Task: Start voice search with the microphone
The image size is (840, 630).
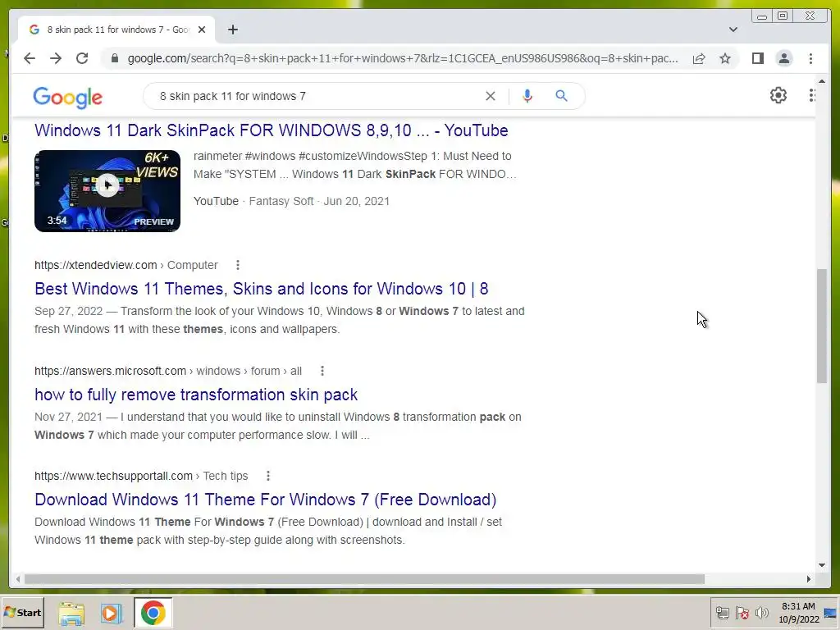Action: coord(527,96)
